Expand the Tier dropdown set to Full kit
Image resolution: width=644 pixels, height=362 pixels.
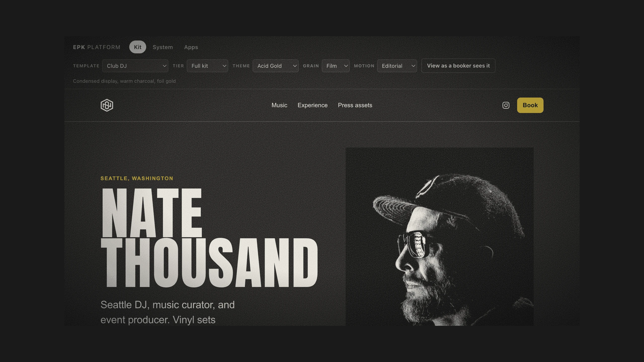208,66
